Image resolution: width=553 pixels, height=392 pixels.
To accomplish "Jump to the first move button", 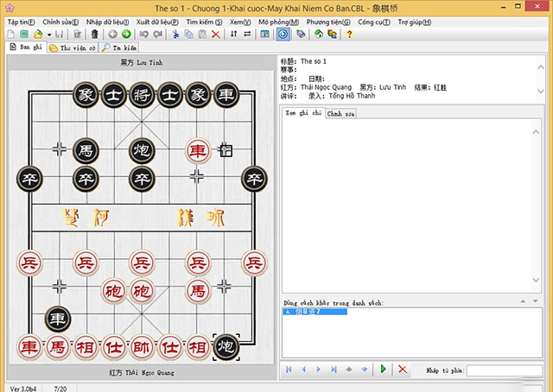I will pyautogui.click(x=289, y=370).
